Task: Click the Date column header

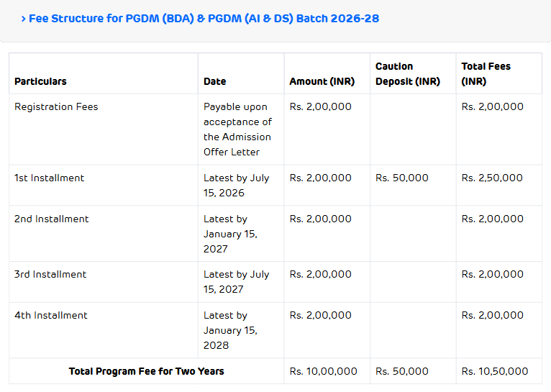Action: 214,81
